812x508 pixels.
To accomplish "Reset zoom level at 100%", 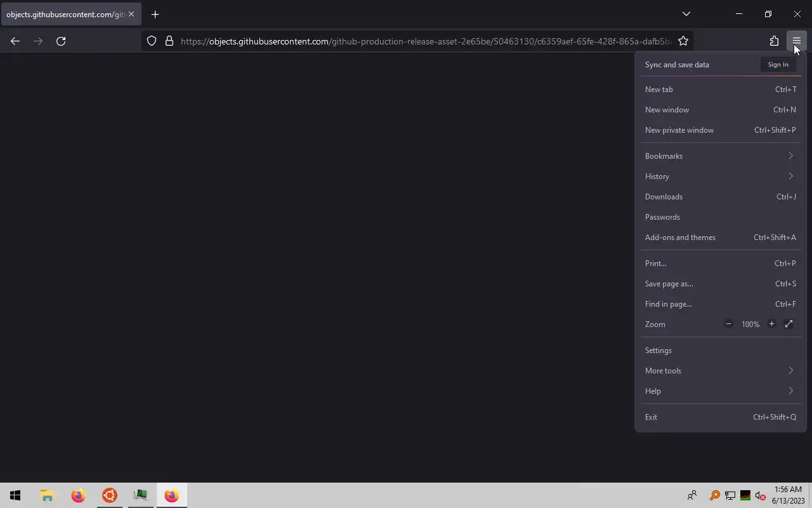I will pyautogui.click(x=750, y=324).
